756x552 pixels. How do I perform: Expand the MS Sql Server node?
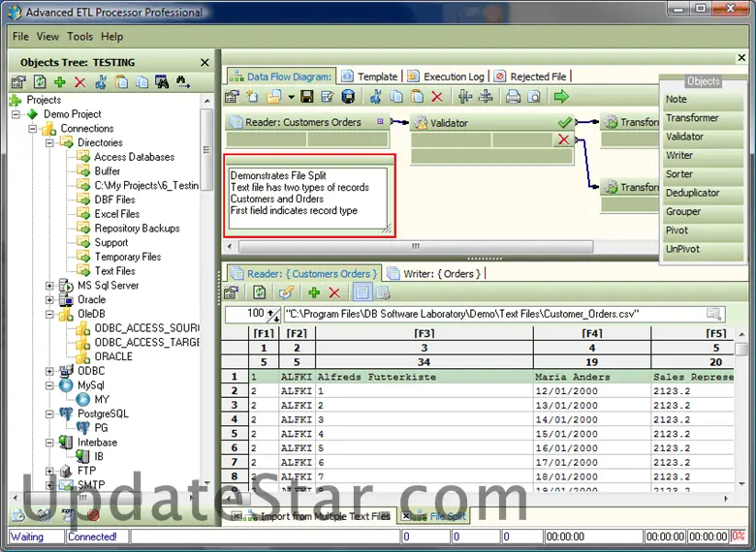point(49,286)
